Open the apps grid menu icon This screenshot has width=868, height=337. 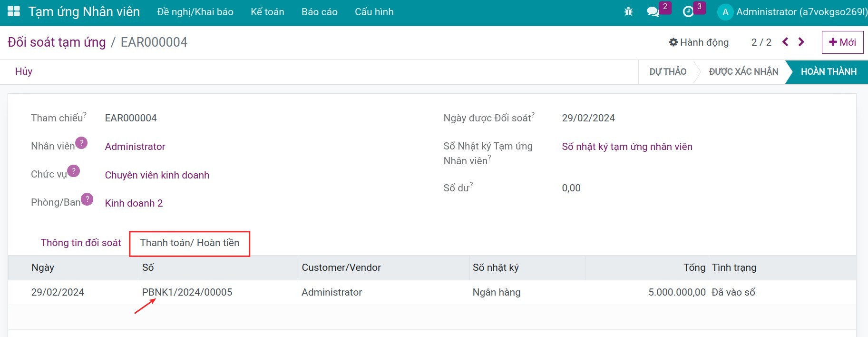pos(14,12)
